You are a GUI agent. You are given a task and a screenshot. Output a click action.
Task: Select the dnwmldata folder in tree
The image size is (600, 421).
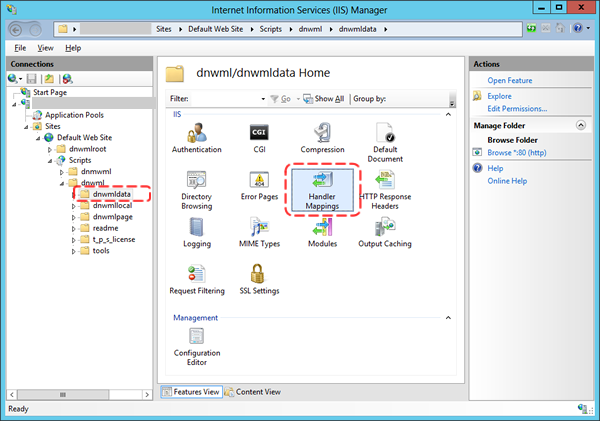[x=111, y=194]
